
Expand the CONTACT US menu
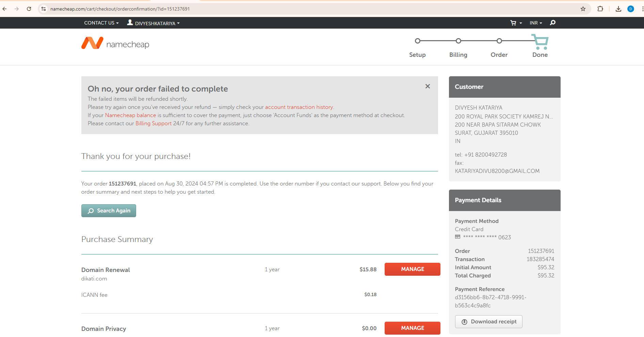(101, 23)
